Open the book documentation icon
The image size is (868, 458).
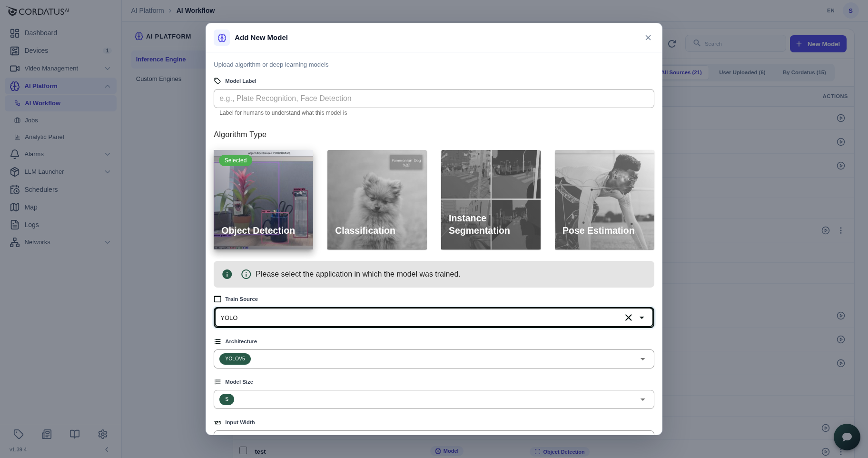(75, 434)
